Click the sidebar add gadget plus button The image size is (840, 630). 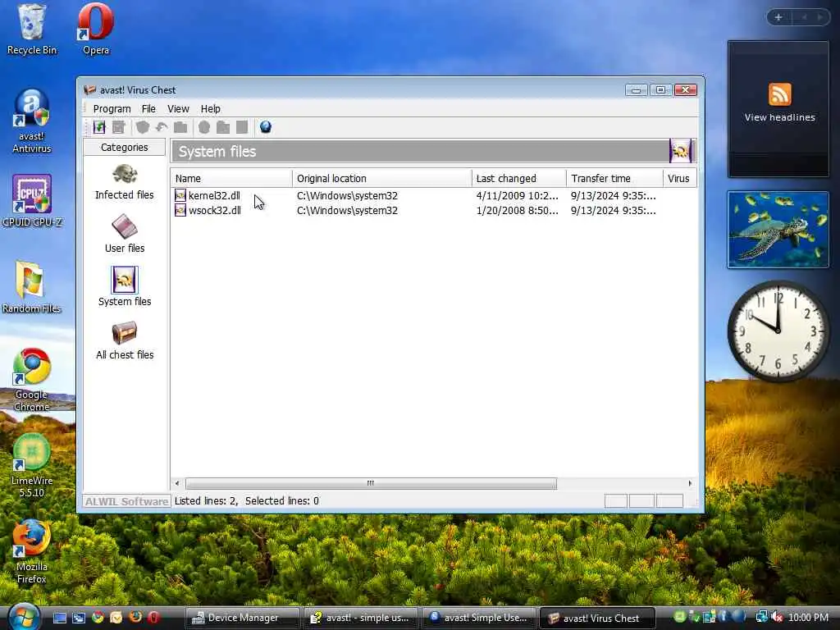tap(778, 17)
